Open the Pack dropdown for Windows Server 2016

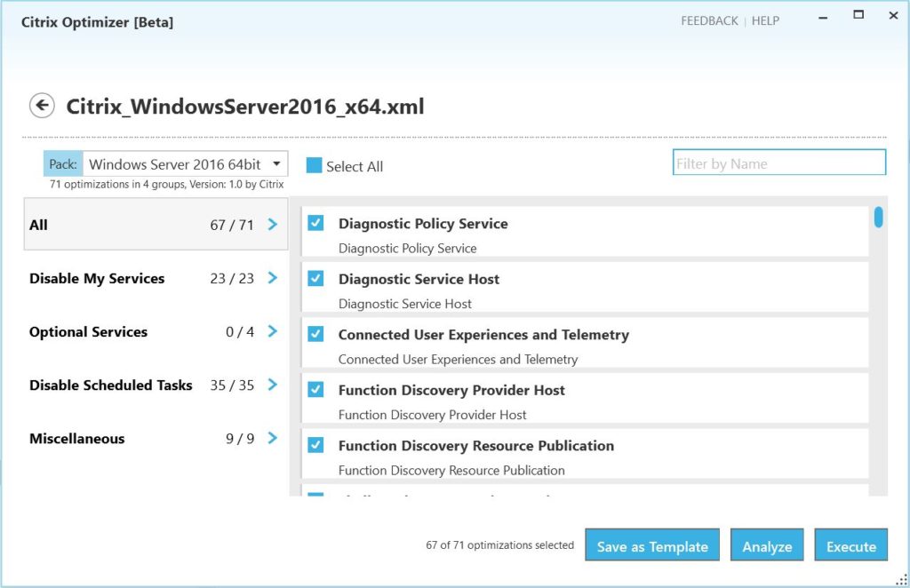coord(186,164)
